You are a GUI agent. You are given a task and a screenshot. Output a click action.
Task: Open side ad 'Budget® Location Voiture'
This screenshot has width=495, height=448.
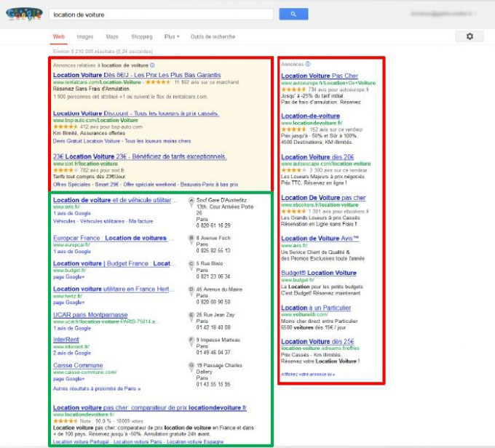pyautogui.click(x=319, y=273)
